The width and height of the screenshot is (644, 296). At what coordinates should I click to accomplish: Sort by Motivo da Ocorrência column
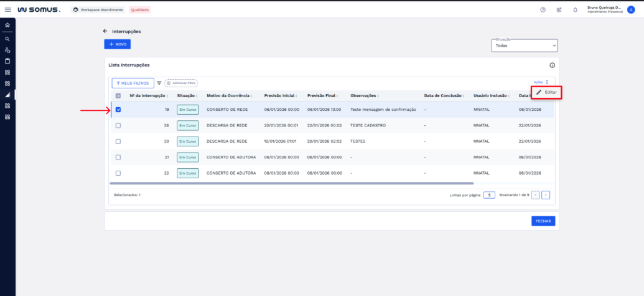coord(230,95)
